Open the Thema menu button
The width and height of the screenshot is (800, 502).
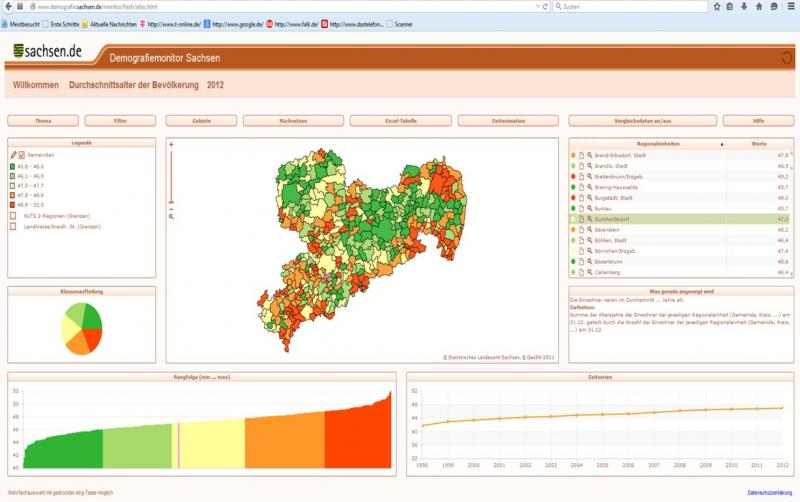coord(43,120)
